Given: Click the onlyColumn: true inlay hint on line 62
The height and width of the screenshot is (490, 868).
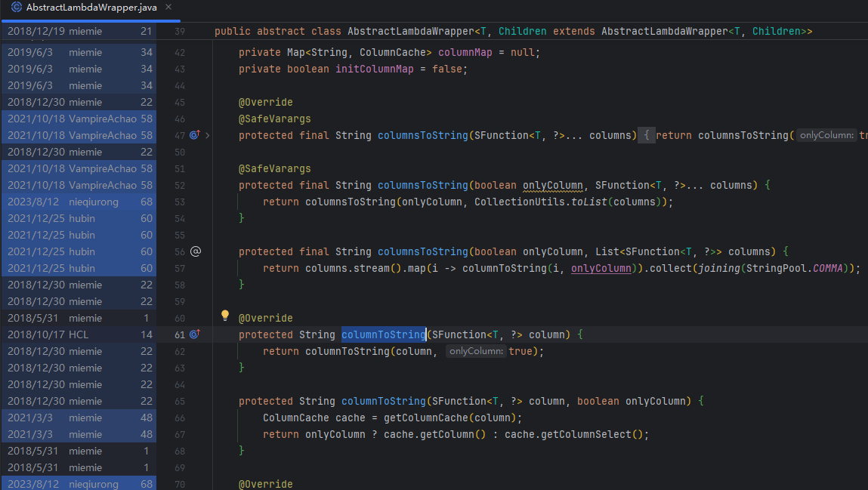Looking at the screenshot, I should click(476, 351).
